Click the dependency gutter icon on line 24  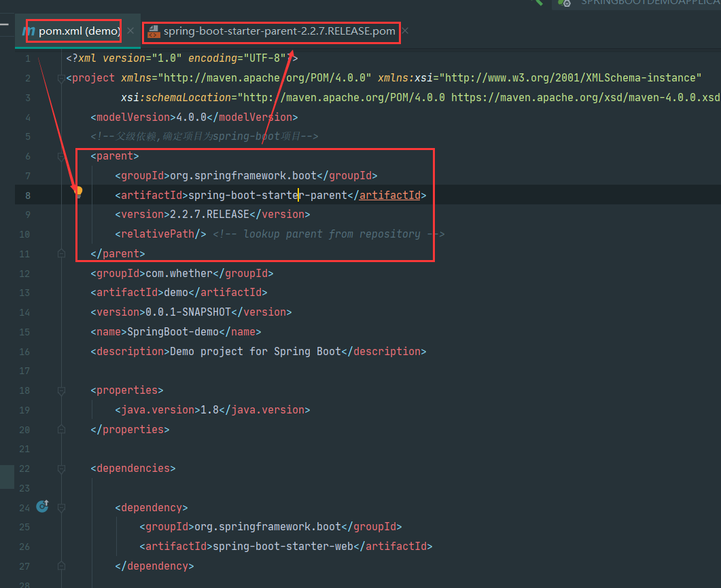[42, 507]
